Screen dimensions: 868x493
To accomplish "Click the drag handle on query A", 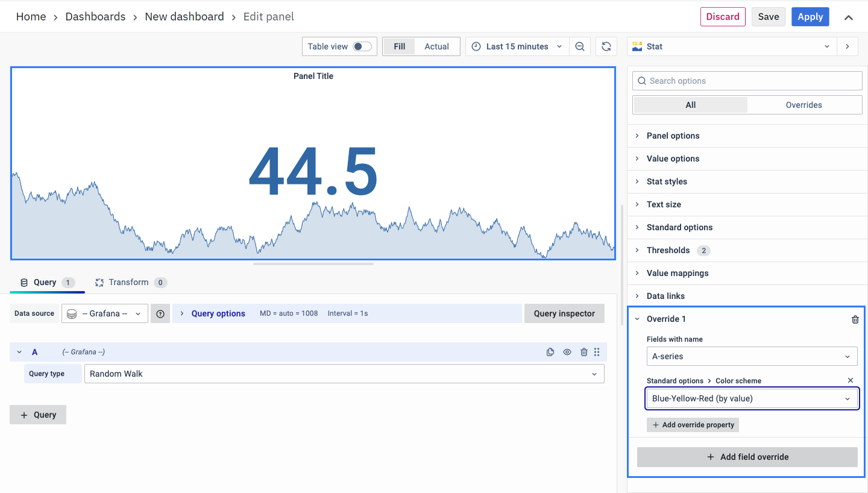I will pos(597,352).
